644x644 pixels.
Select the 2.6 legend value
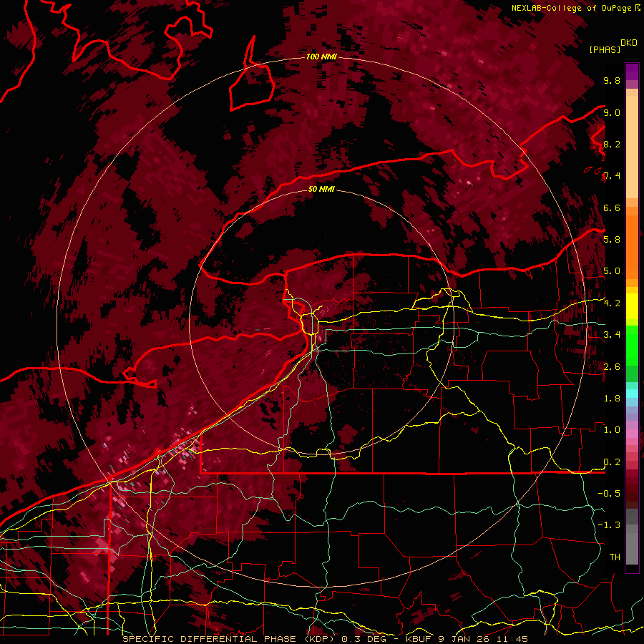pyautogui.click(x=612, y=367)
